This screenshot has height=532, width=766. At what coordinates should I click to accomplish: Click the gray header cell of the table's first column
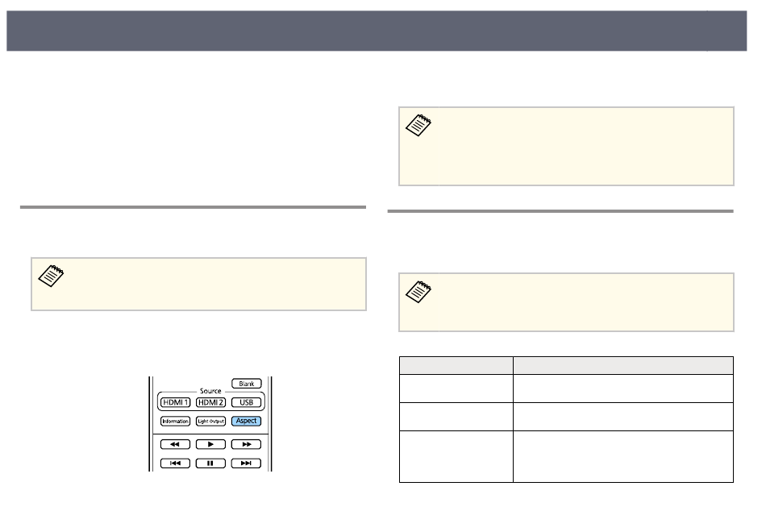(x=456, y=365)
